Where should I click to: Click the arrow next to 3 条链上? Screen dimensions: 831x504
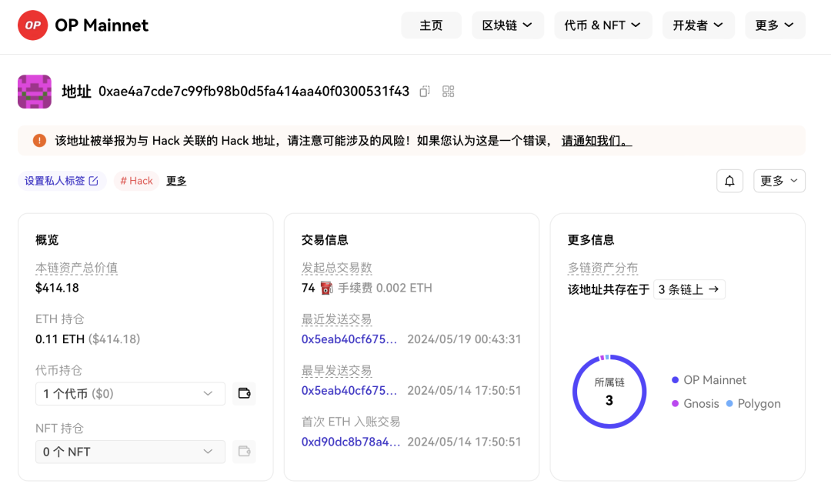tap(714, 289)
